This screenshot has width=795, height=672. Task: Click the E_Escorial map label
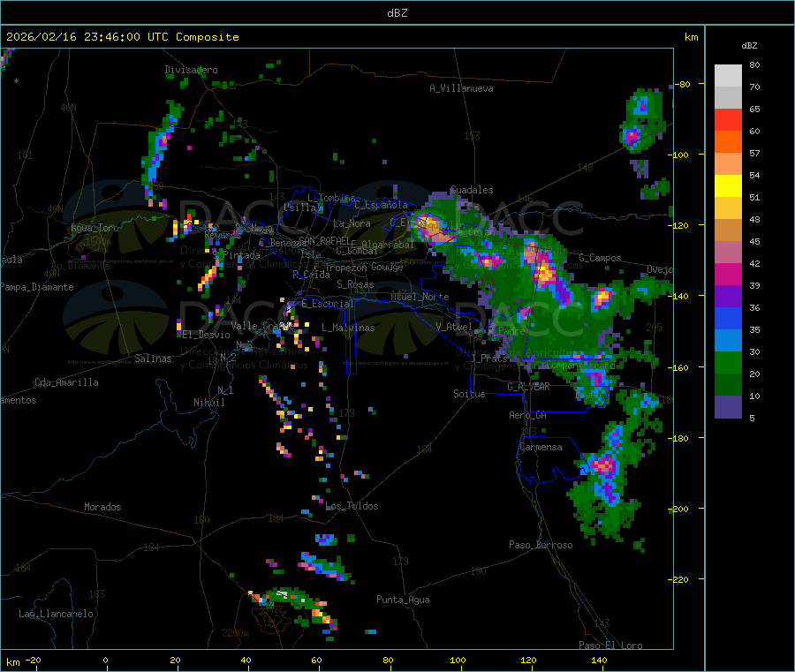(327, 304)
